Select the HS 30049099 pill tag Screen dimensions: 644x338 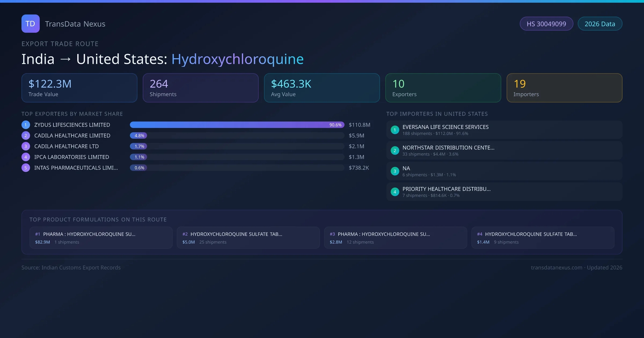[546, 24]
